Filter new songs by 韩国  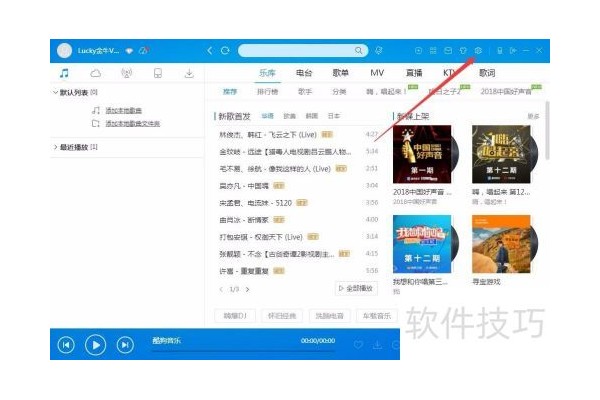(x=312, y=116)
